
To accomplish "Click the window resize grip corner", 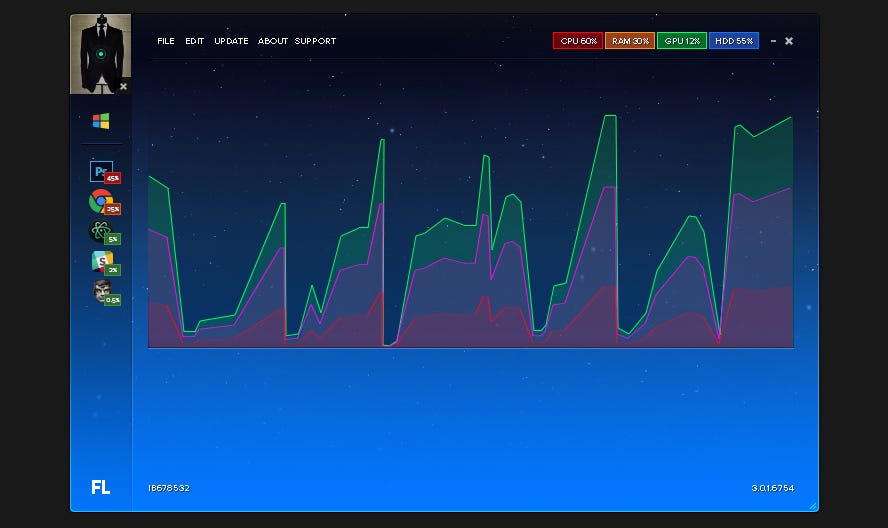I will (813, 506).
